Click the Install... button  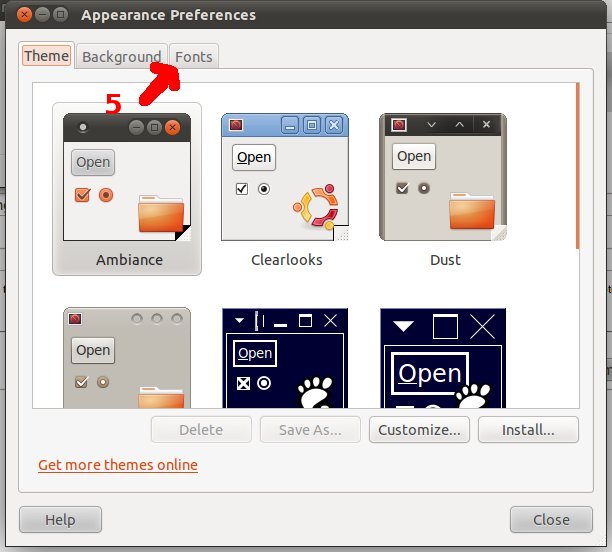pos(528,429)
